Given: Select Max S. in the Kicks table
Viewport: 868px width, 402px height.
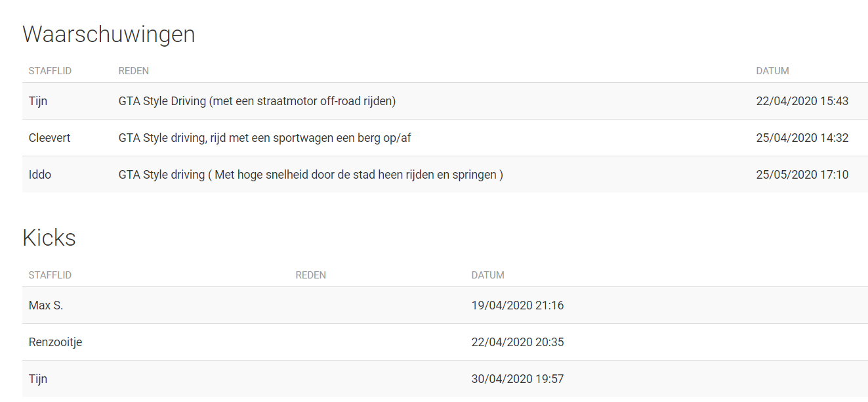Looking at the screenshot, I should click(46, 305).
